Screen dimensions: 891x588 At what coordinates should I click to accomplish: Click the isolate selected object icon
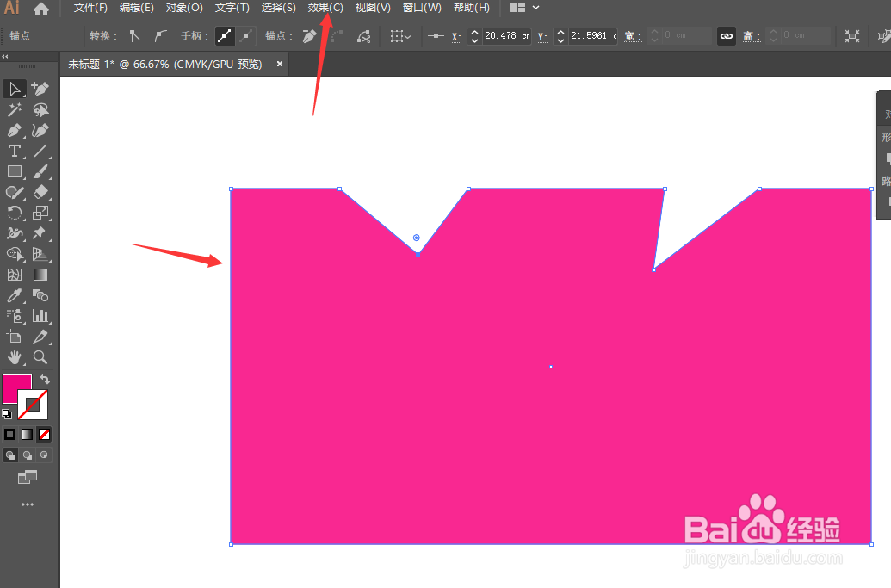pyautogui.click(x=851, y=36)
